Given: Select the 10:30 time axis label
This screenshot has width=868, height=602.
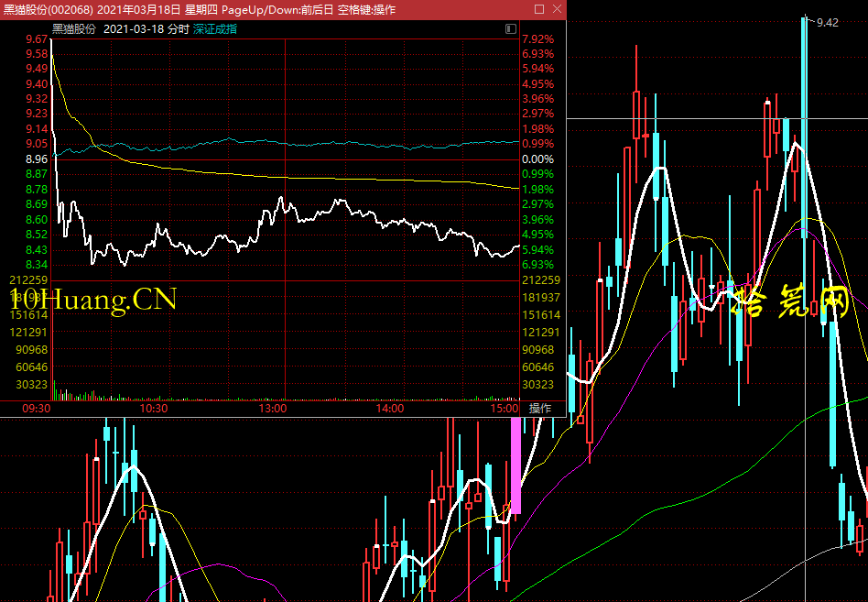Looking at the screenshot, I should pyautogui.click(x=153, y=409).
